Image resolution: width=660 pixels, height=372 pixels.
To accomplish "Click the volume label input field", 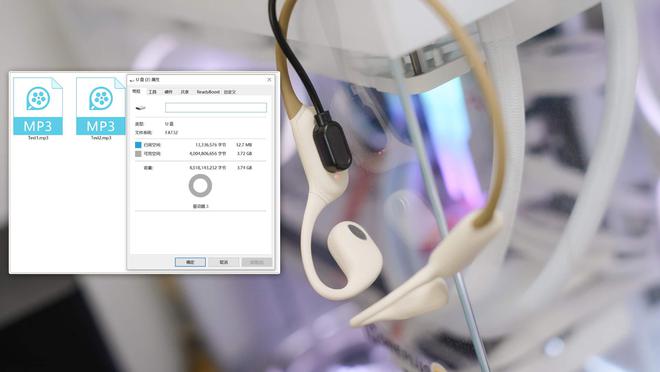I will (x=216, y=108).
